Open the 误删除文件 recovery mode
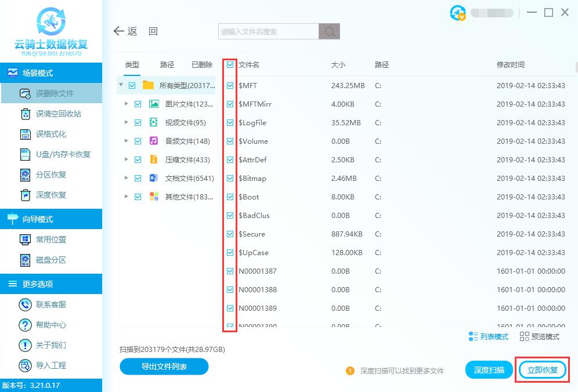The height and width of the screenshot is (392, 578). tap(52, 93)
